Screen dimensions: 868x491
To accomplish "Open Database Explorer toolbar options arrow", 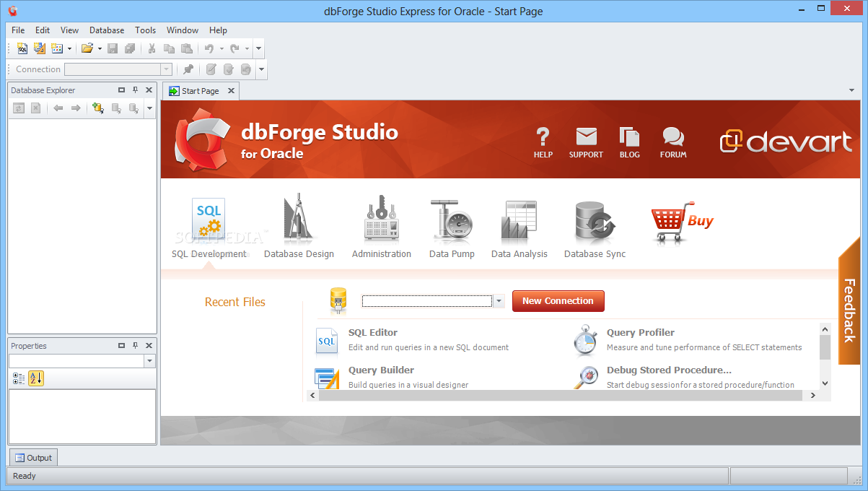I will click(x=149, y=108).
